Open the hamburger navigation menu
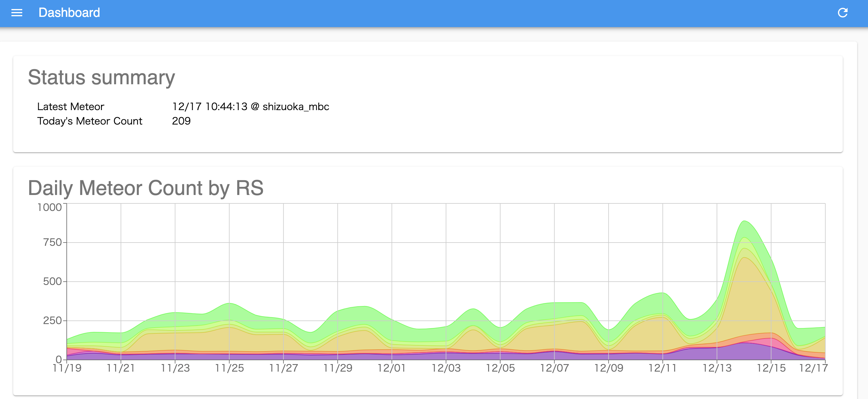This screenshot has width=868, height=399. (17, 13)
